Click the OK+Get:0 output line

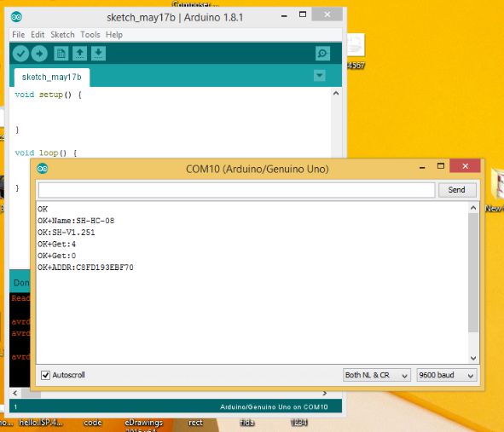[x=56, y=256]
